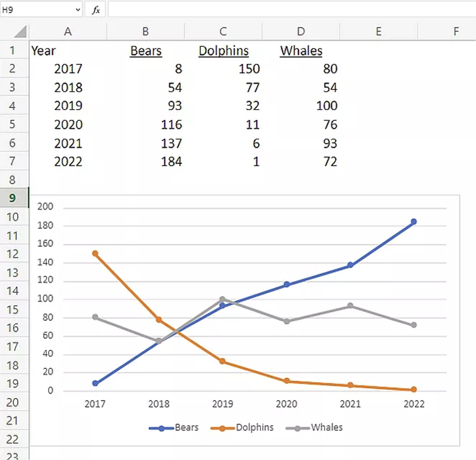The height and width of the screenshot is (460, 476).
Task: Click the Whales 2021 data point
Action: pos(350,306)
